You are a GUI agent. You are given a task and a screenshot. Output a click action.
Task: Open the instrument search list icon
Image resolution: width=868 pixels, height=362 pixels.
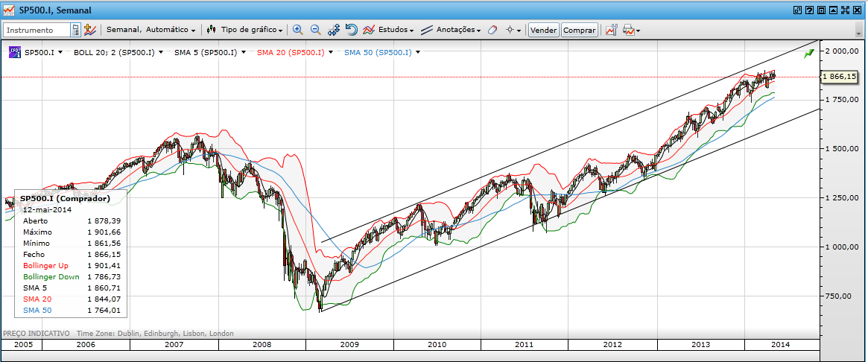tap(75, 30)
